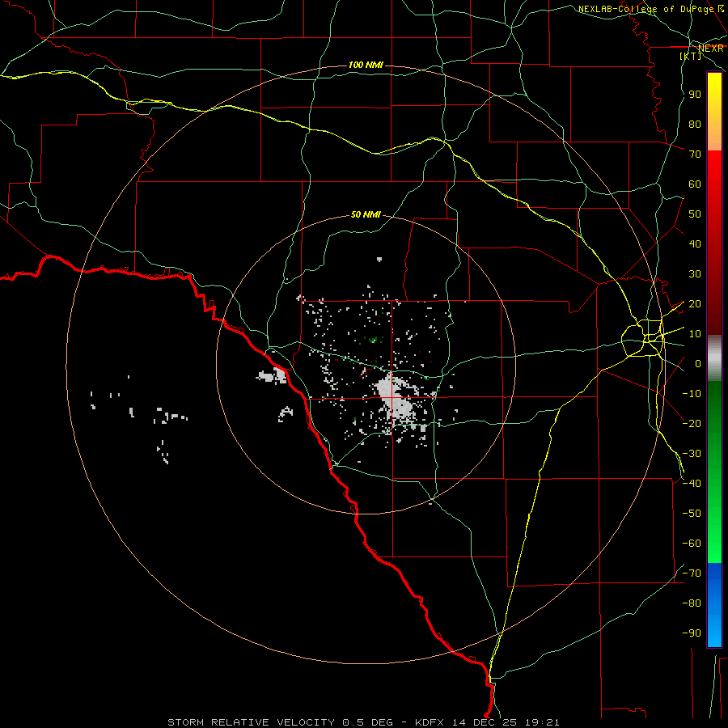
Task: Pick the -70 value on velocity scale
Action: click(692, 574)
